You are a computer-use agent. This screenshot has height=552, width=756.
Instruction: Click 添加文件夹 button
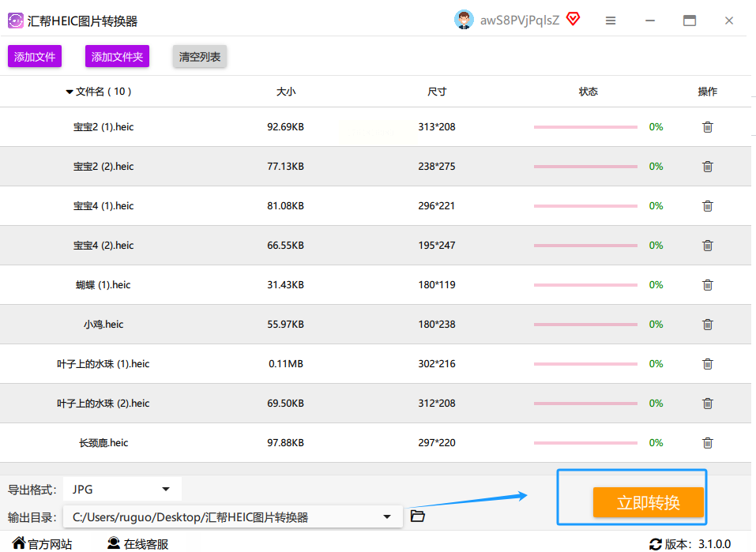click(x=117, y=56)
